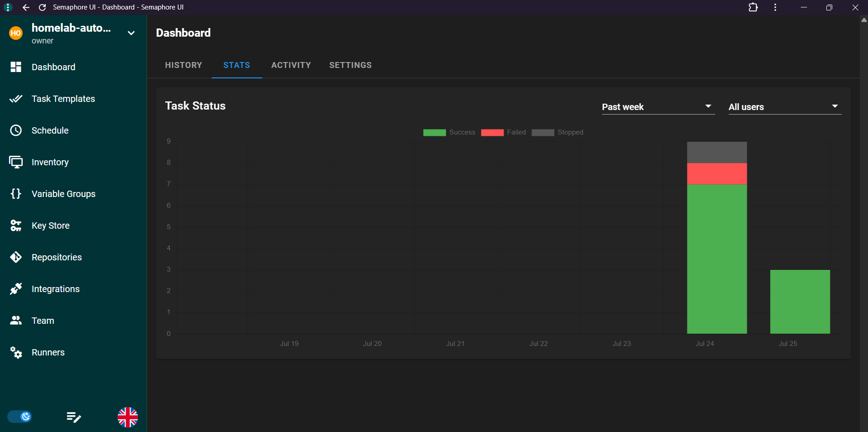Open the language selector UK flag
The image size is (868, 432).
(128, 417)
